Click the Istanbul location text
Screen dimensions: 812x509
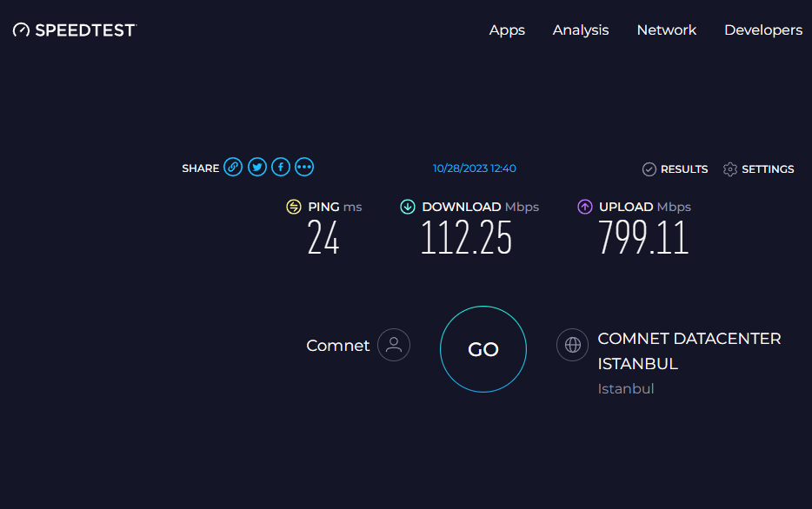(x=626, y=388)
